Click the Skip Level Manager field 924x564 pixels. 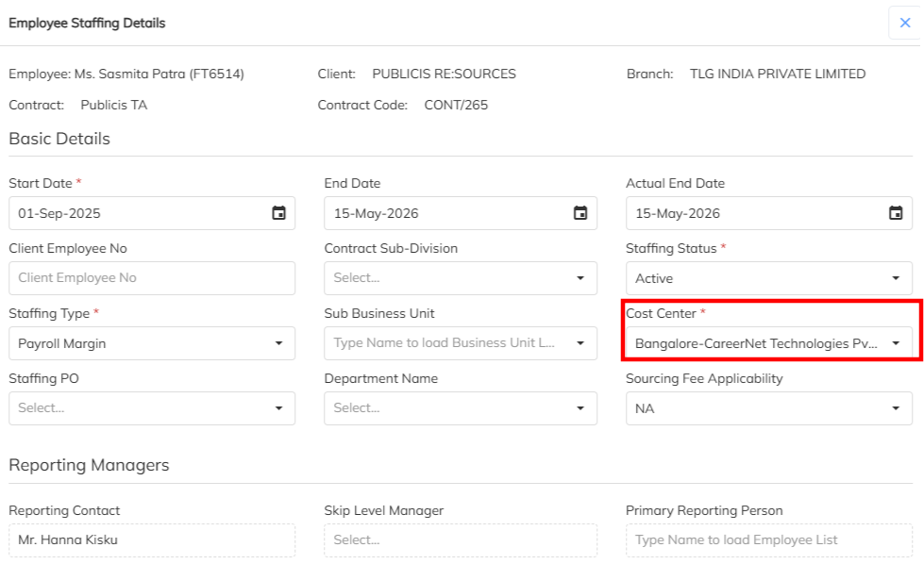click(460, 540)
